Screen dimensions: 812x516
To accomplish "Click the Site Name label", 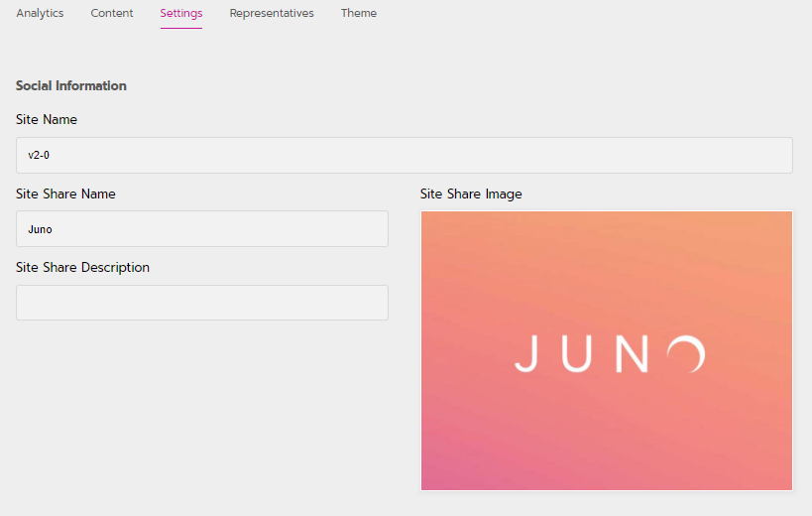I will click(47, 120).
